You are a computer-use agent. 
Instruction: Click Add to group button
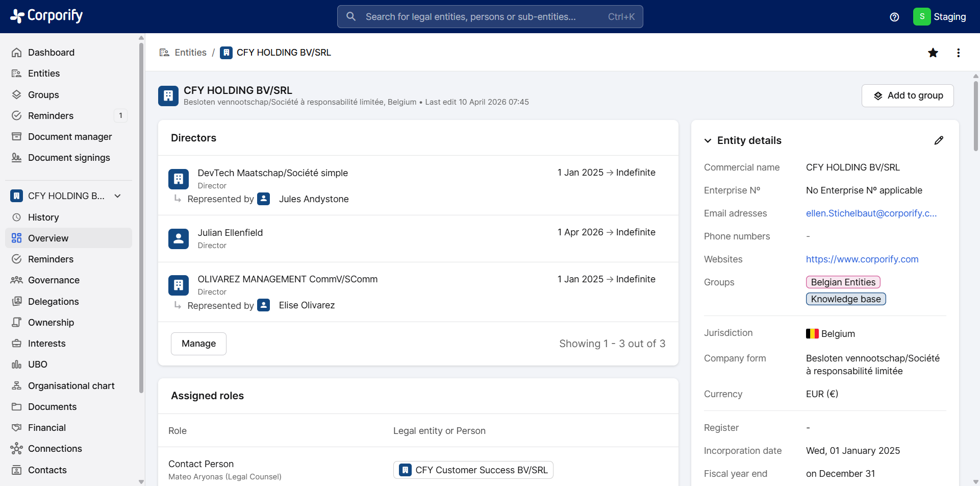(x=907, y=95)
